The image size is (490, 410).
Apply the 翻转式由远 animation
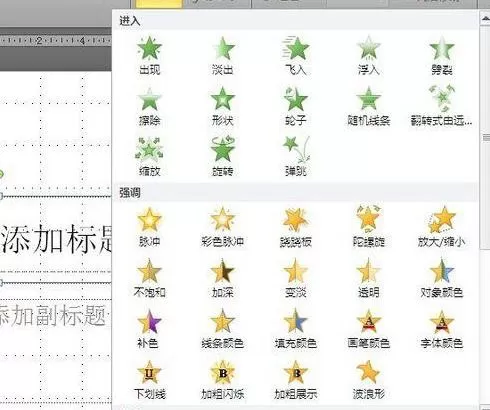click(x=441, y=106)
